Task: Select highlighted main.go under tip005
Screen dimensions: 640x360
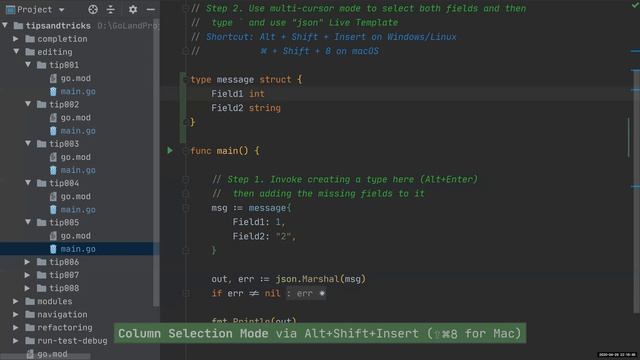Action: click(78, 249)
